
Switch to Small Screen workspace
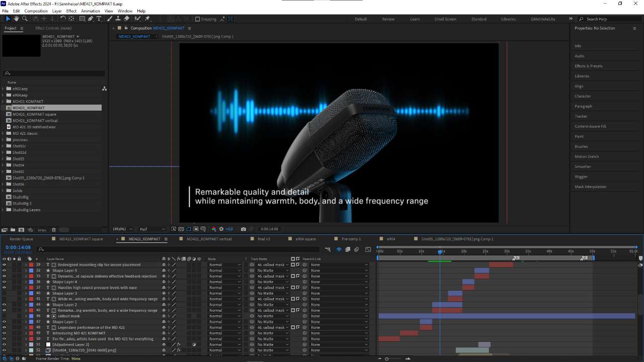(x=445, y=19)
